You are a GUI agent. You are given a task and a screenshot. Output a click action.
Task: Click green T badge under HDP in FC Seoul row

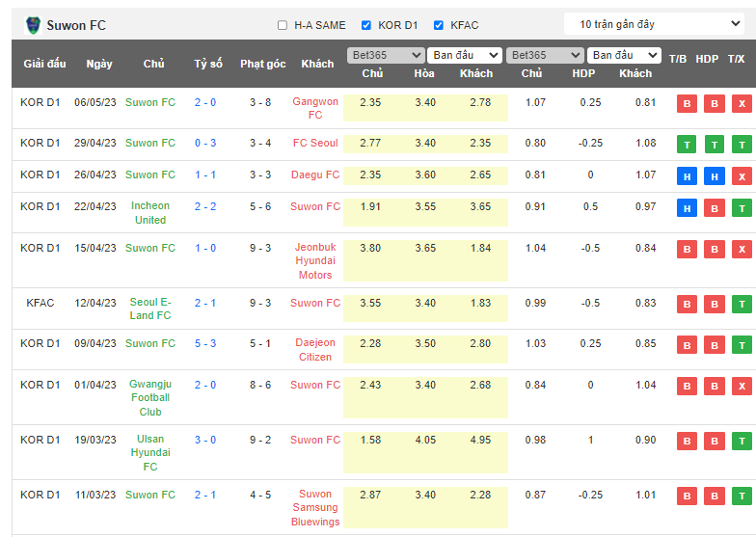tap(714, 145)
